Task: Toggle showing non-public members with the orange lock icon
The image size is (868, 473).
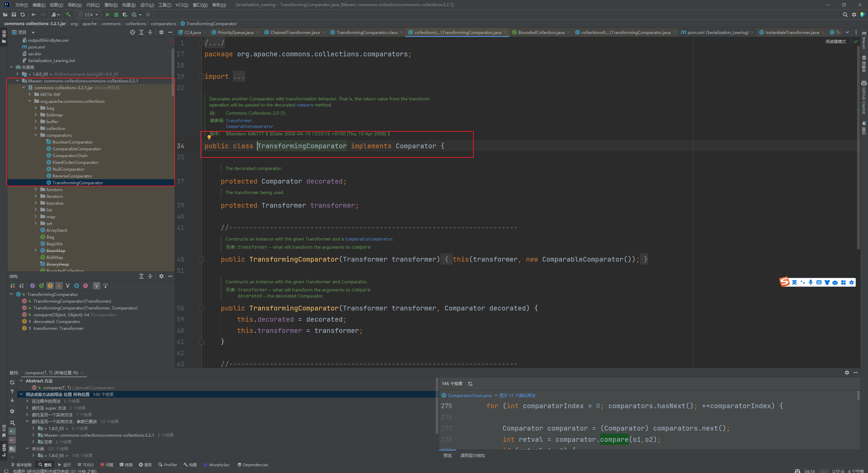Action: tap(59, 286)
